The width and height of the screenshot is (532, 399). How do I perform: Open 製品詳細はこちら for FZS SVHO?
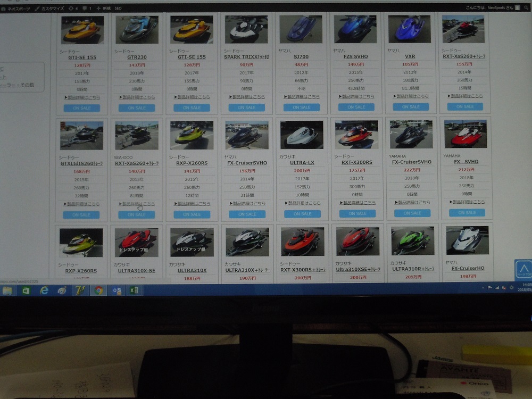click(356, 97)
